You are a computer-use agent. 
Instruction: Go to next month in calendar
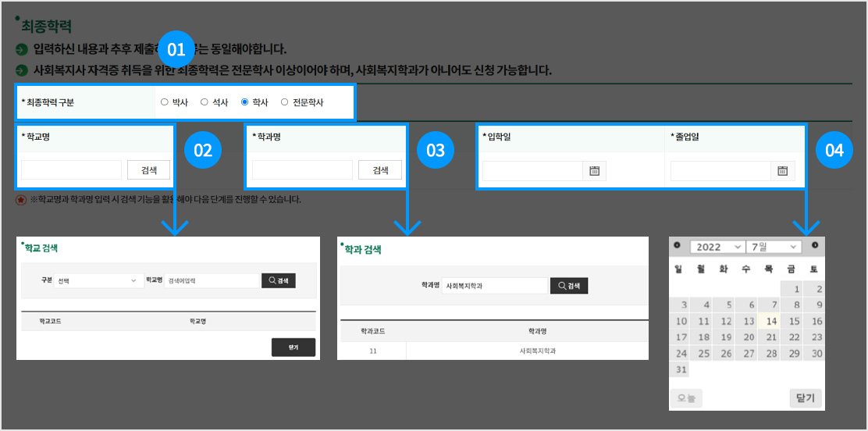(815, 246)
